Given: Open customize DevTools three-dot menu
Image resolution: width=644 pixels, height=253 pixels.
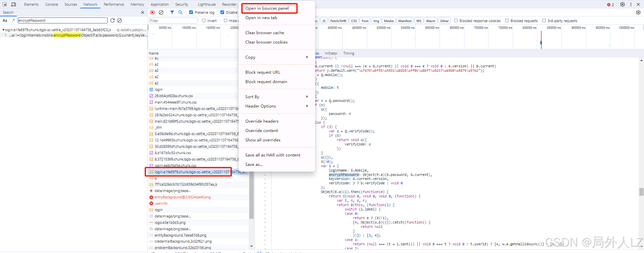Looking at the screenshot, I should click(631, 4).
